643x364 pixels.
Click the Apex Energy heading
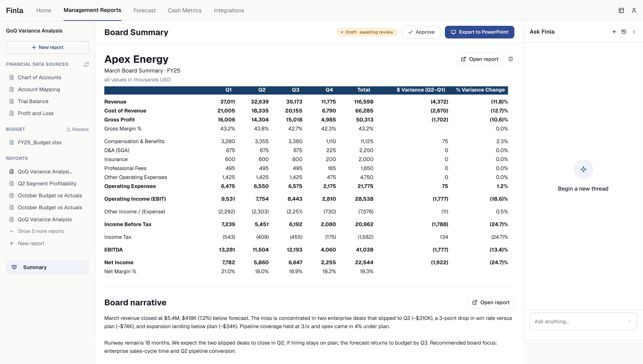point(136,59)
